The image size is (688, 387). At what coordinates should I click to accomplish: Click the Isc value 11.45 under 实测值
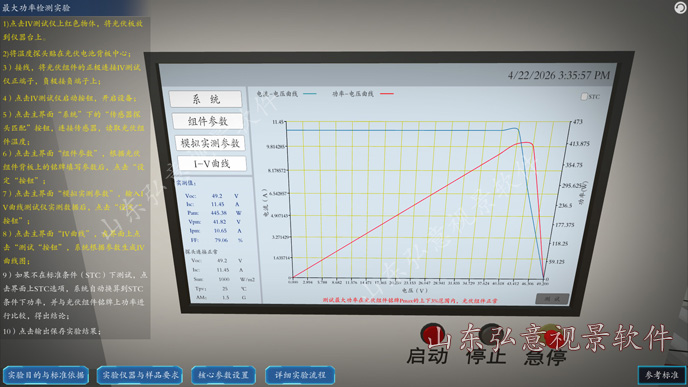click(x=217, y=204)
